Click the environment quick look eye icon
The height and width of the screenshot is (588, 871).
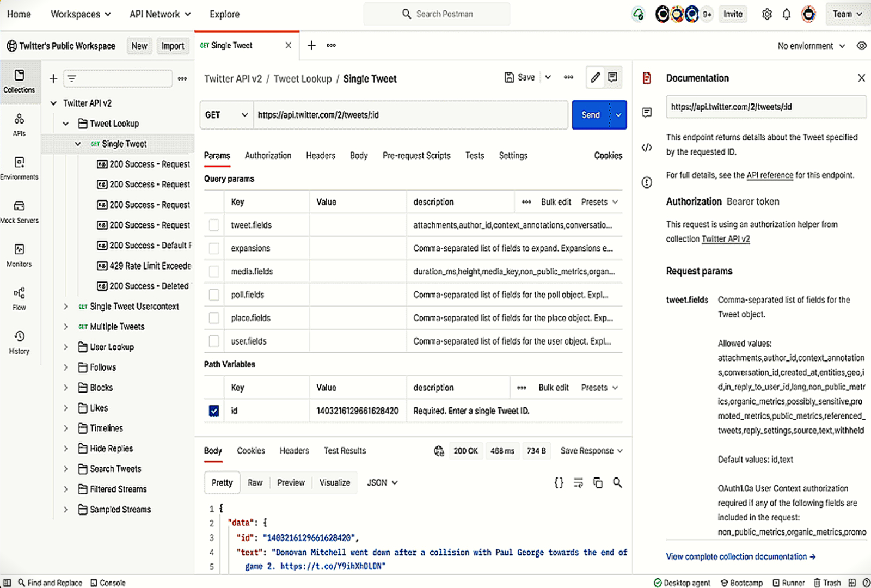click(861, 46)
